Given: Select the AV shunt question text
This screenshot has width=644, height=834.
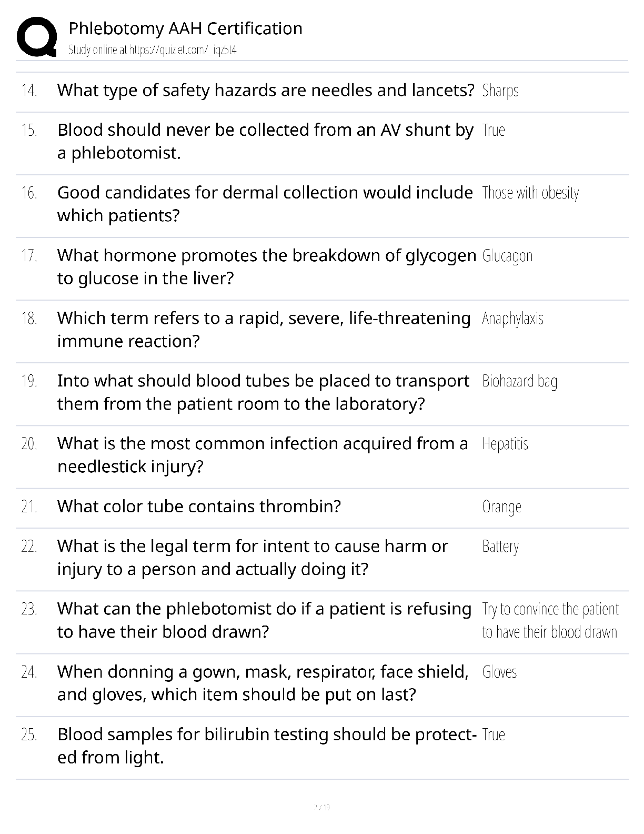Looking at the screenshot, I should pos(266,141).
